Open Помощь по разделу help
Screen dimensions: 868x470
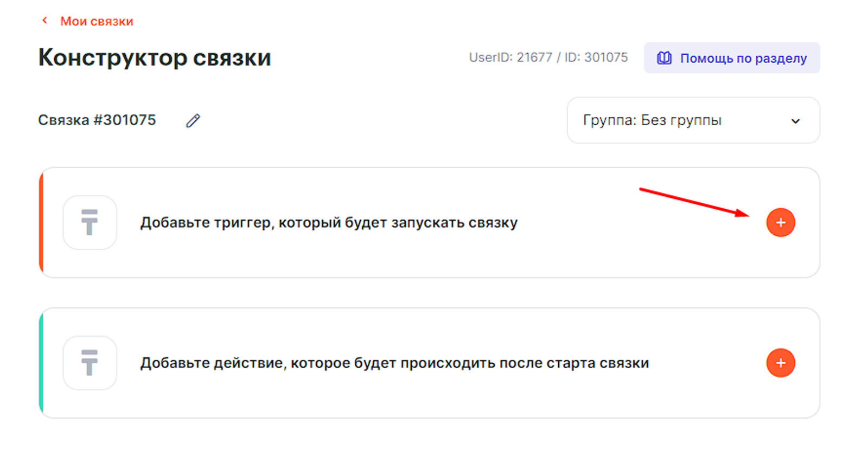(x=743, y=58)
